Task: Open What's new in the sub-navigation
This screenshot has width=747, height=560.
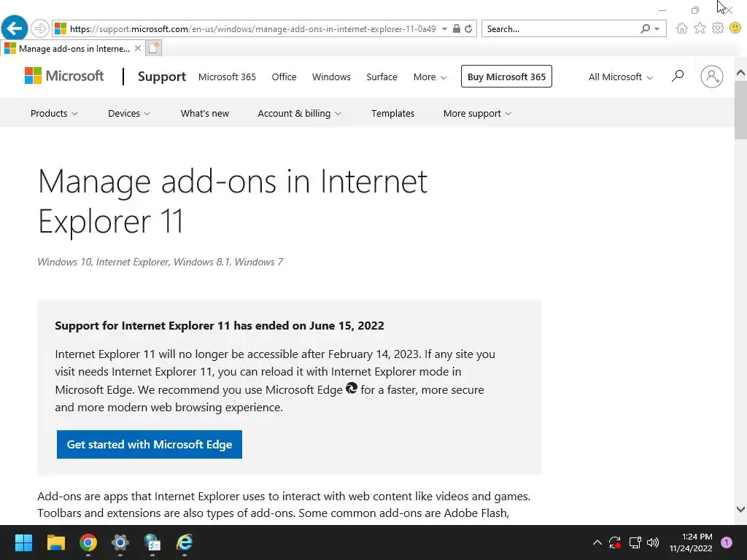Action: coord(205,113)
